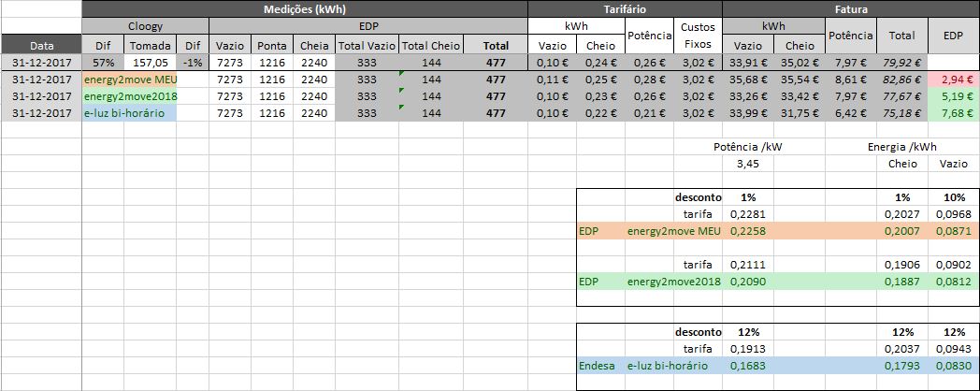This screenshot has width=980, height=391.
Task: Select the blue "e-luz bi-horário" cell in the top table
Action: click(x=129, y=113)
